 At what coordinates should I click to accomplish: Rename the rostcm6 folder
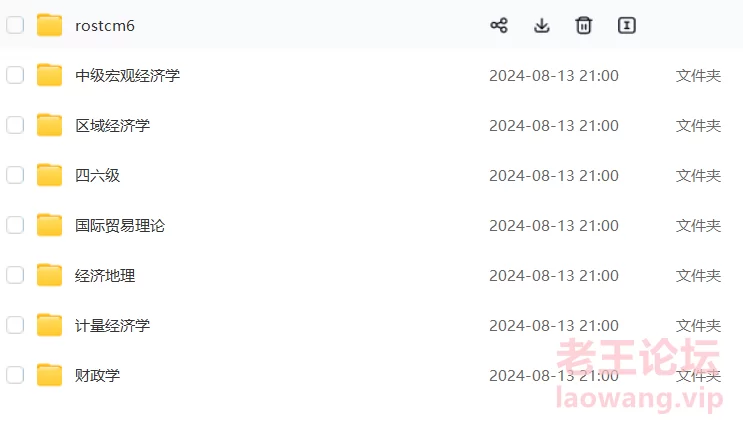626,26
